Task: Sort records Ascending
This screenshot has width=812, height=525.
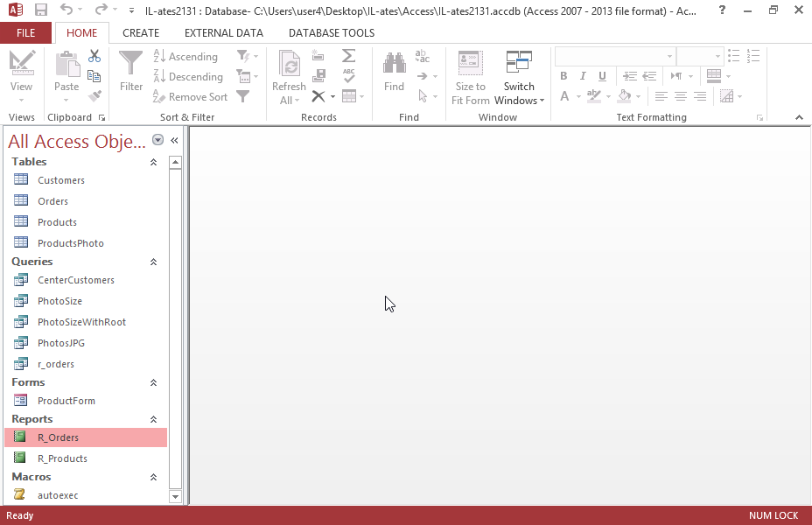Action: [x=185, y=56]
